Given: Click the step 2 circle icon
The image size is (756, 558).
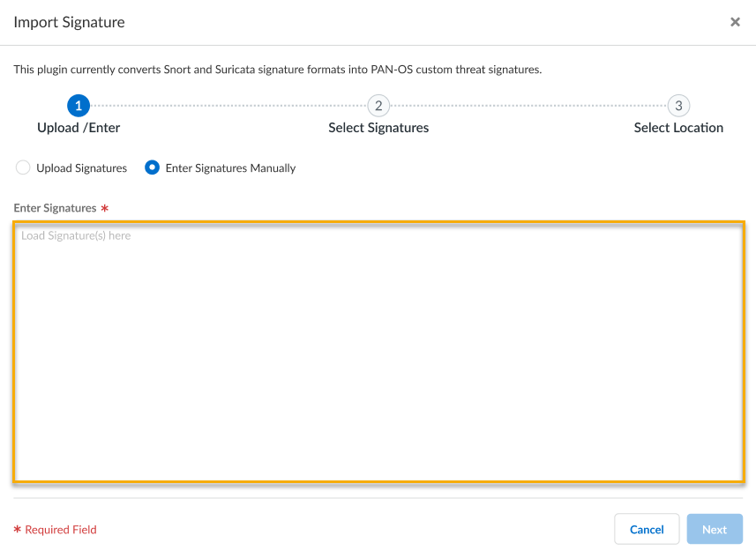Looking at the screenshot, I should pyautogui.click(x=378, y=107).
